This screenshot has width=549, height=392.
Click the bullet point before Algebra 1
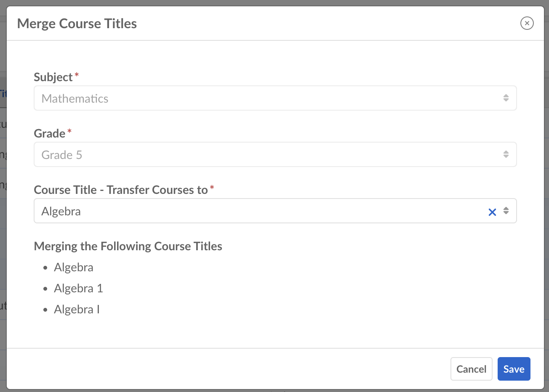[45, 289]
